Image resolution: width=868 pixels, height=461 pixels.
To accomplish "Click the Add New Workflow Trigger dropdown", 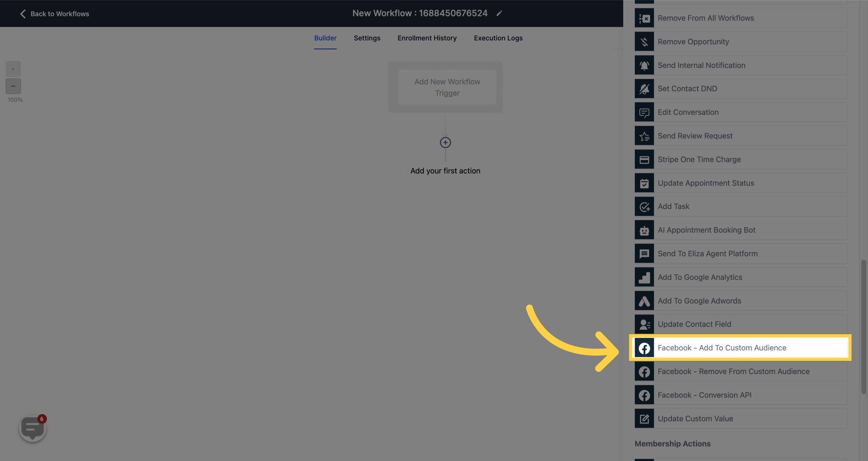I will tap(447, 87).
